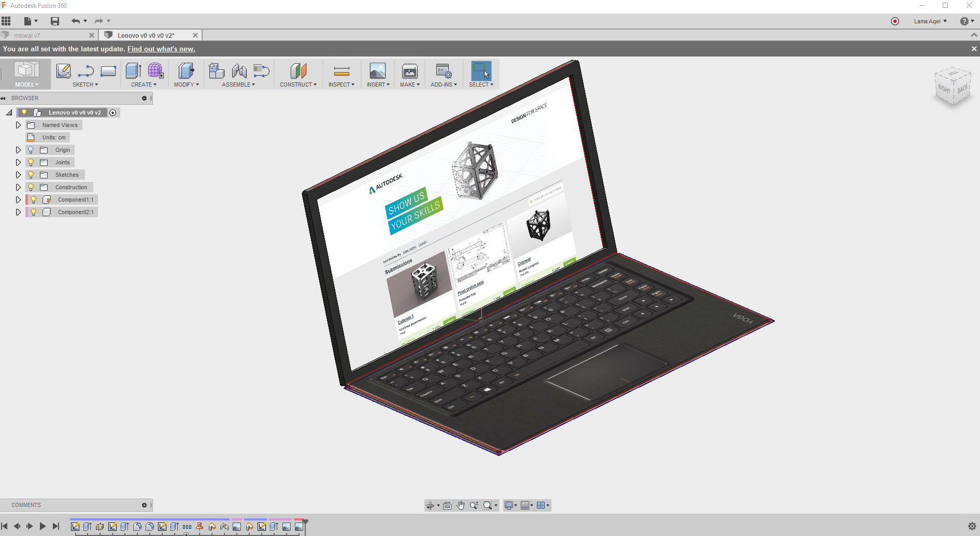Expand the Named Views folder
980x536 pixels.
point(18,125)
